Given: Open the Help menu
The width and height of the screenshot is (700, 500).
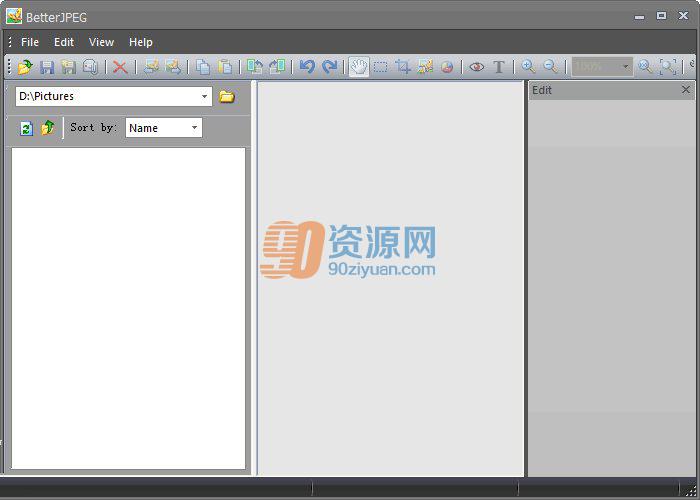Looking at the screenshot, I should pyautogui.click(x=141, y=42).
